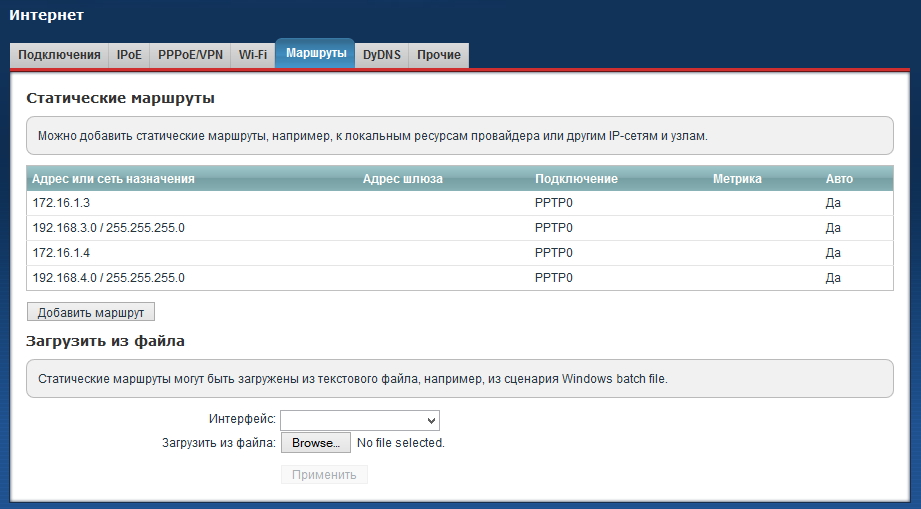Viewport: 921px width, 509px height.
Task: Select the 172.16.1.4 route entry
Action: (62, 253)
